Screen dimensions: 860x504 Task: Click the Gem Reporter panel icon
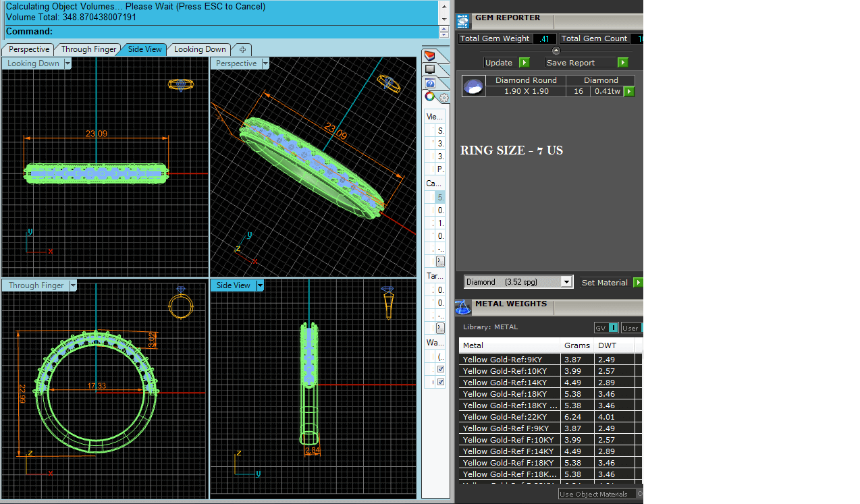[464, 22]
